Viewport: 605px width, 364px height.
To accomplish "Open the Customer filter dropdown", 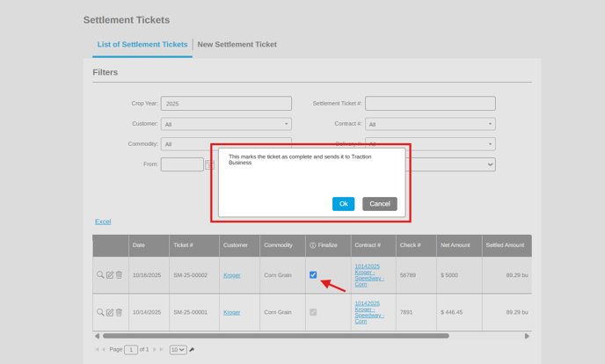I will coord(226,124).
